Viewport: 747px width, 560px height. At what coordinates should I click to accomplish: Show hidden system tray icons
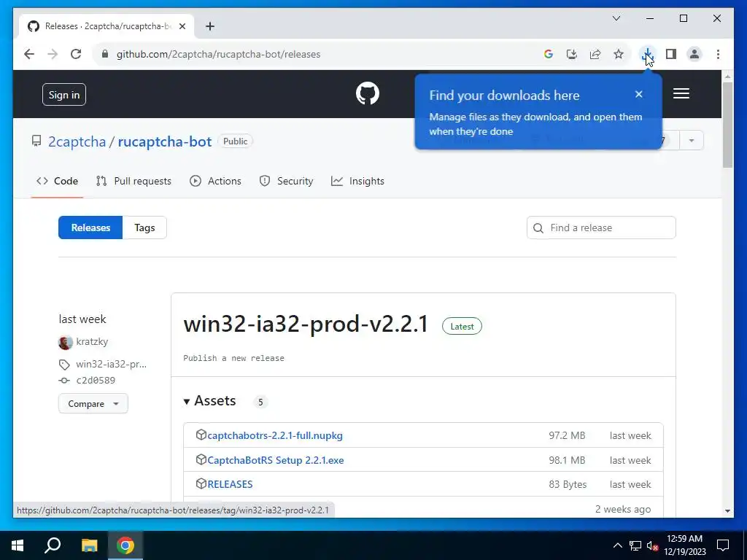click(617, 545)
